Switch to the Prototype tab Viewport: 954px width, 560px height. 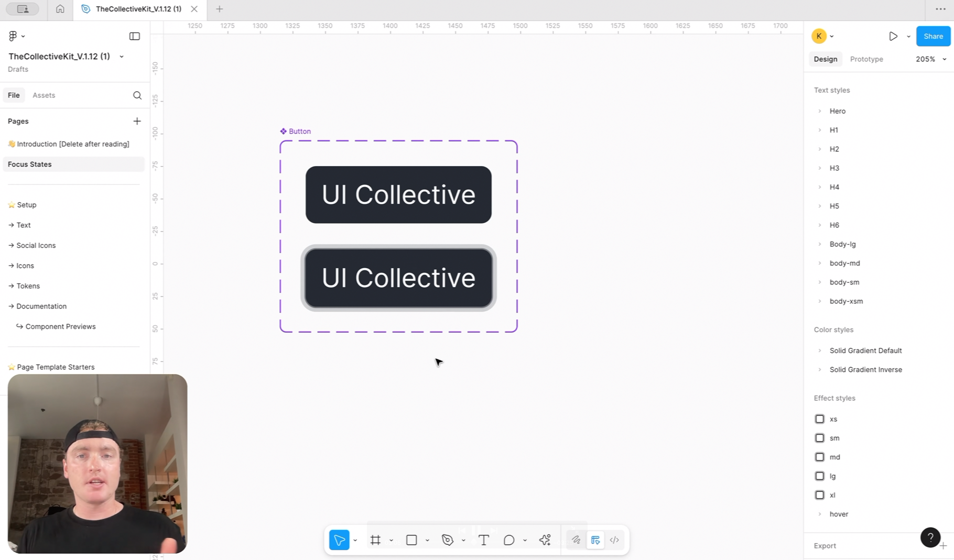[866, 59]
